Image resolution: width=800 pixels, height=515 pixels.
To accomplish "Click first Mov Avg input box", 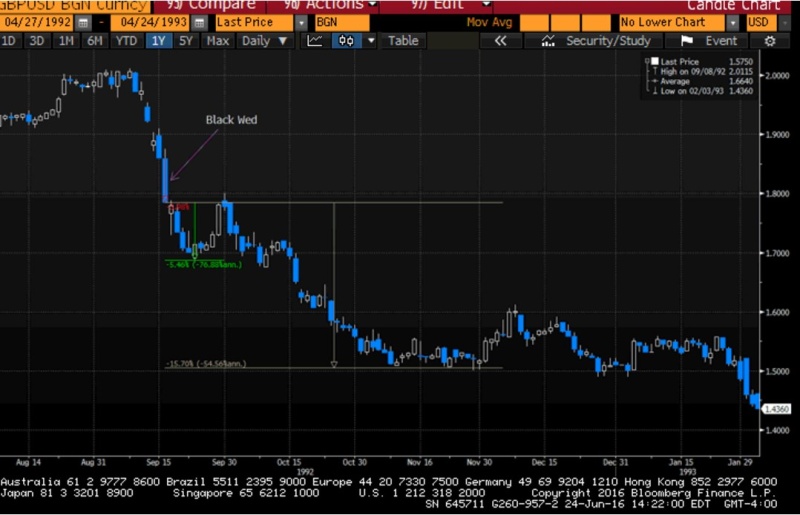I will (534, 22).
